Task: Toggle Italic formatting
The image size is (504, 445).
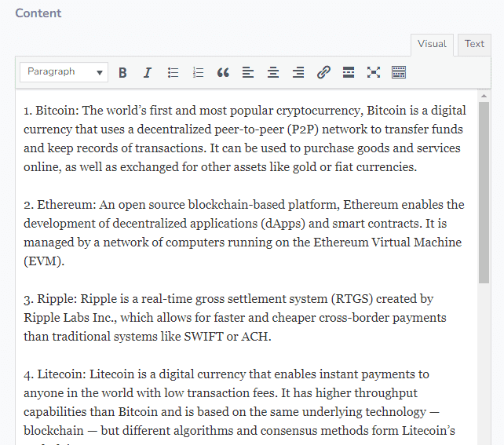Action: coord(148,72)
